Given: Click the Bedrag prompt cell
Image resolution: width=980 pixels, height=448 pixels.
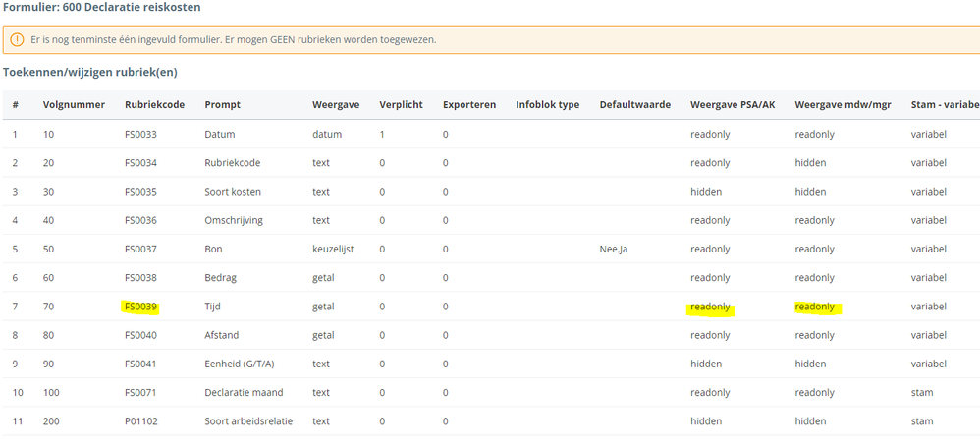Looking at the screenshot, I should (x=221, y=278).
